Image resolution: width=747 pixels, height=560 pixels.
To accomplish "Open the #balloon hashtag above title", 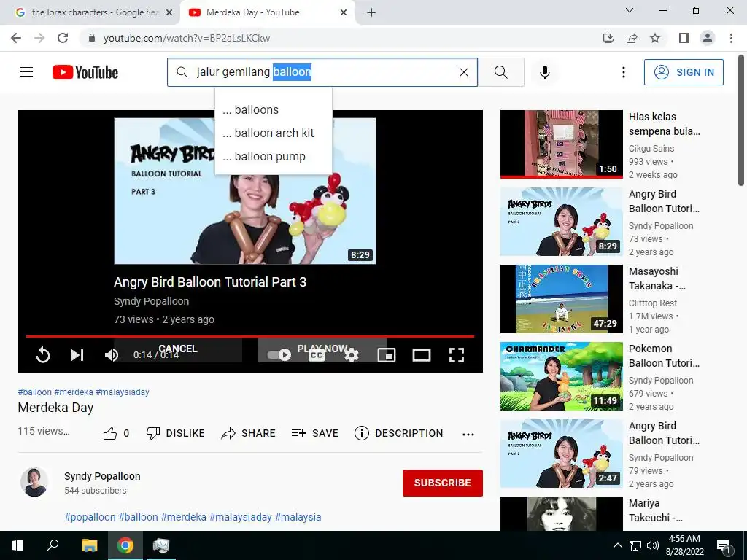I will pos(35,392).
